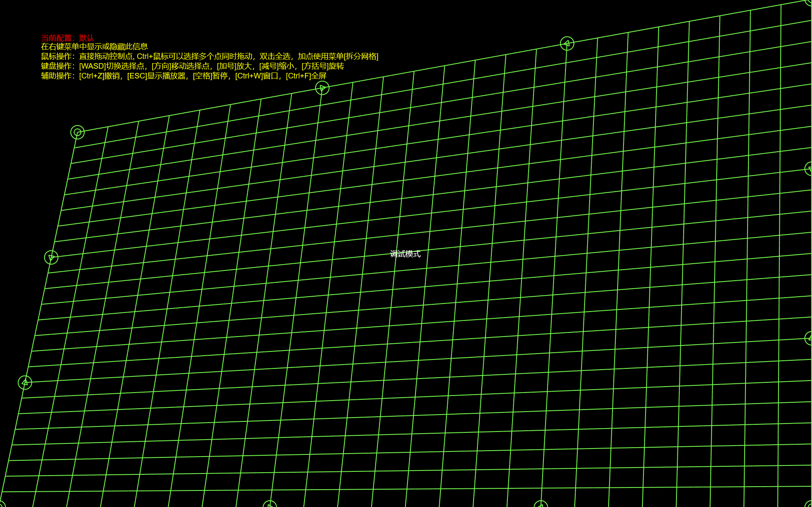Select the left control point on the bottom edge
The image size is (812, 507).
click(270, 505)
